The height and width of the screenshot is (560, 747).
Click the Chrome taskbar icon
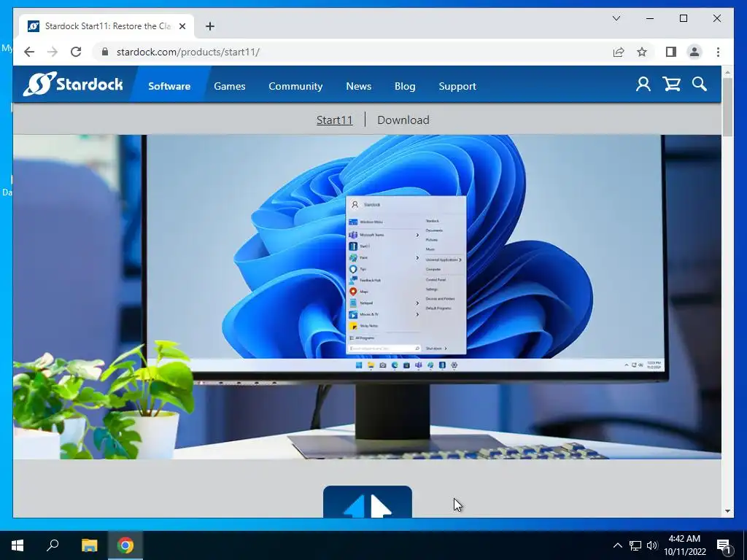pyautogui.click(x=125, y=545)
